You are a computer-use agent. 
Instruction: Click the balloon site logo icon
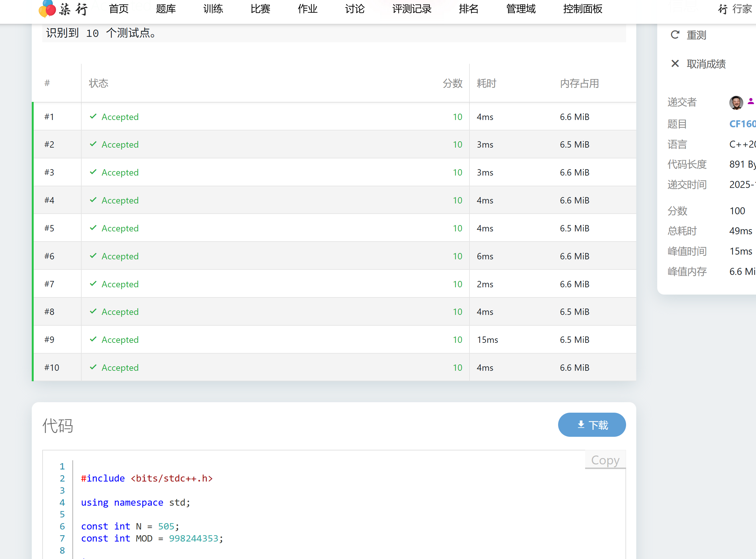pos(47,9)
